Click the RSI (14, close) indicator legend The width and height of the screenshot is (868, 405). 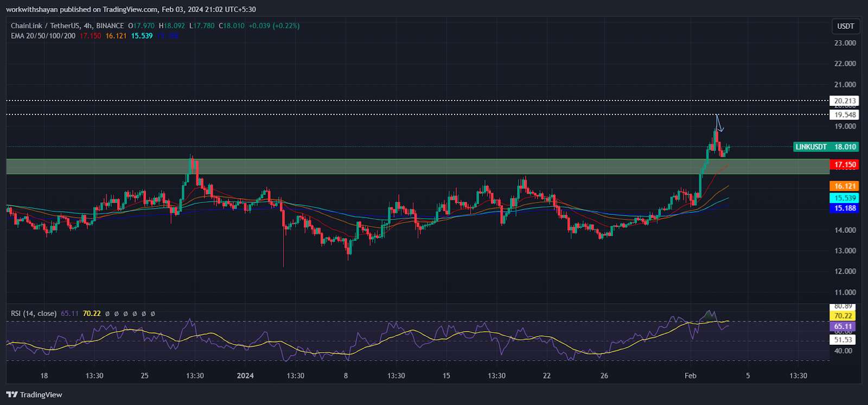tap(34, 313)
